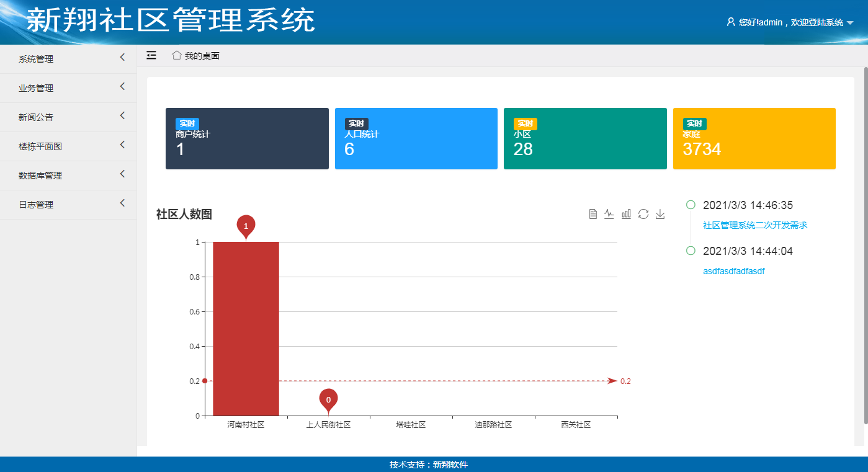The height and width of the screenshot is (472, 868).
Task: Expand the 系统管理 menu chevron
Action: point(122,57)
